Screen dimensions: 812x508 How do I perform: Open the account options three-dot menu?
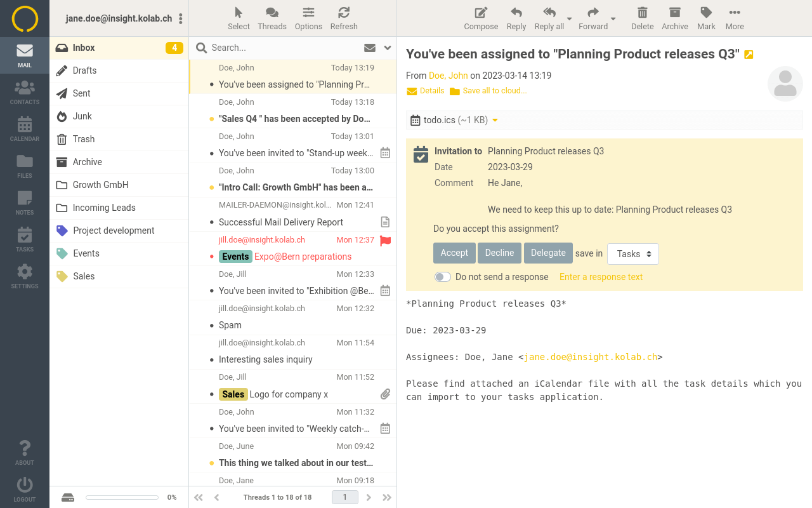[181, 19]
